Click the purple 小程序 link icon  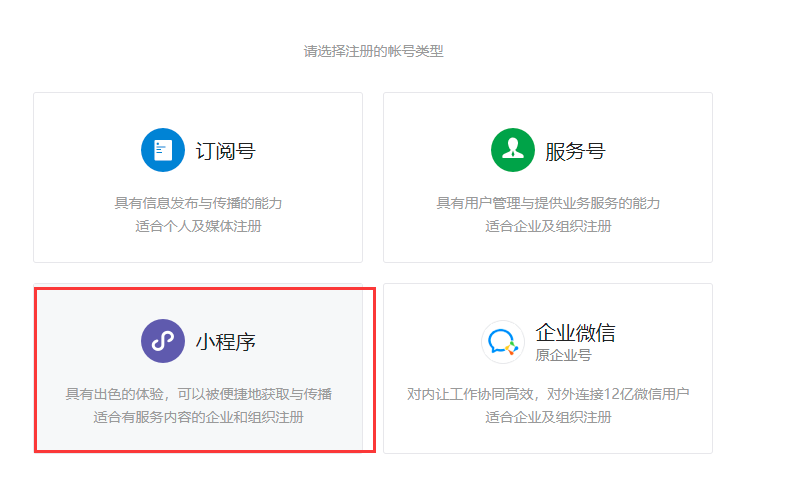[163, 341]
